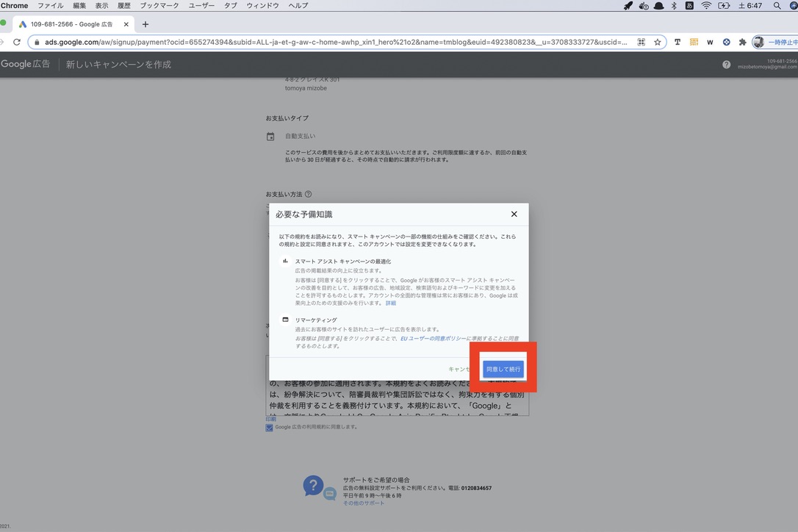The image size is (798, 532).
Task: Click the hat icon in the menu bar
Action: pos(658,6)
